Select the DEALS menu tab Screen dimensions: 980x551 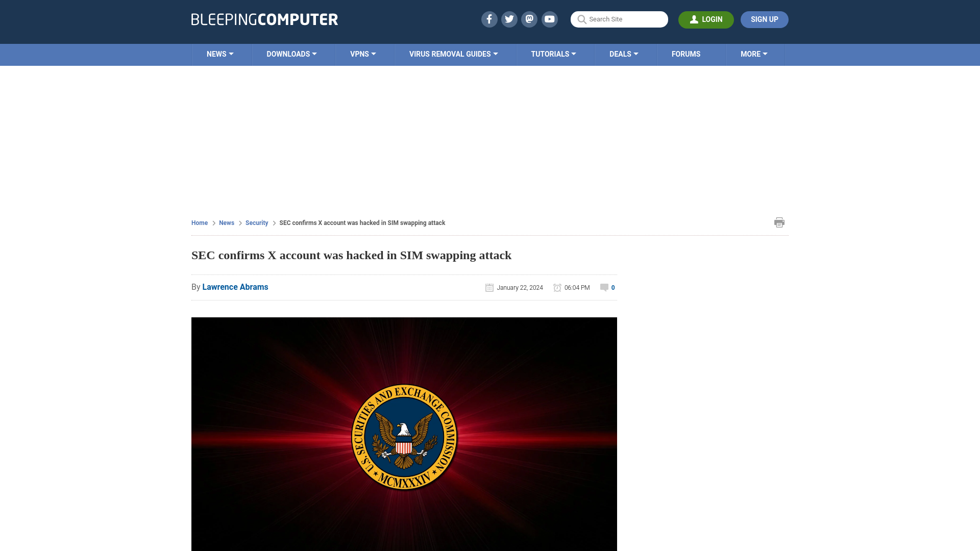pos(623,54)
